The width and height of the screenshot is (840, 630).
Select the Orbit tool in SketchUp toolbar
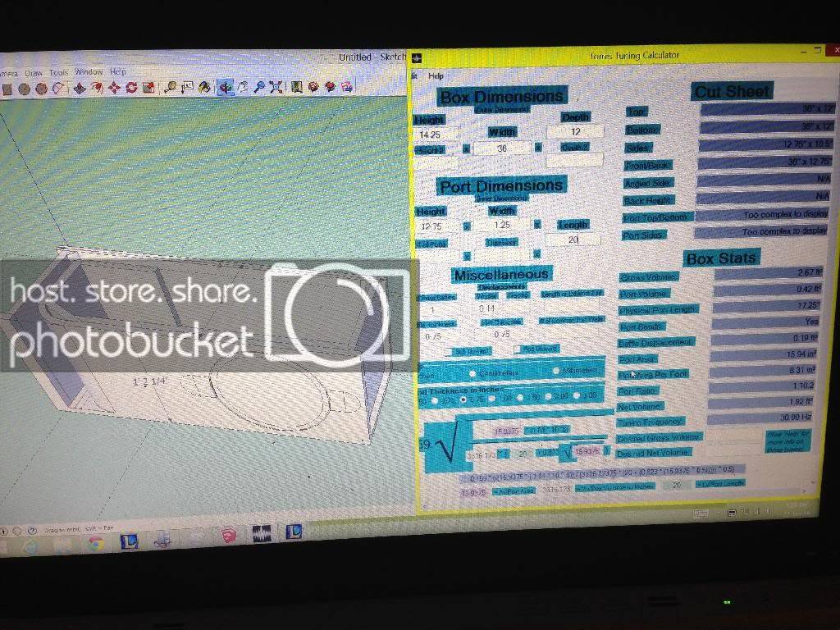225,87
